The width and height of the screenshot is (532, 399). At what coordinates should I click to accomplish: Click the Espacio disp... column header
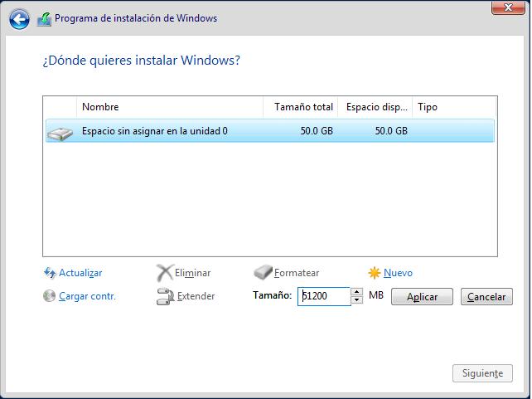tap(375, 107)
